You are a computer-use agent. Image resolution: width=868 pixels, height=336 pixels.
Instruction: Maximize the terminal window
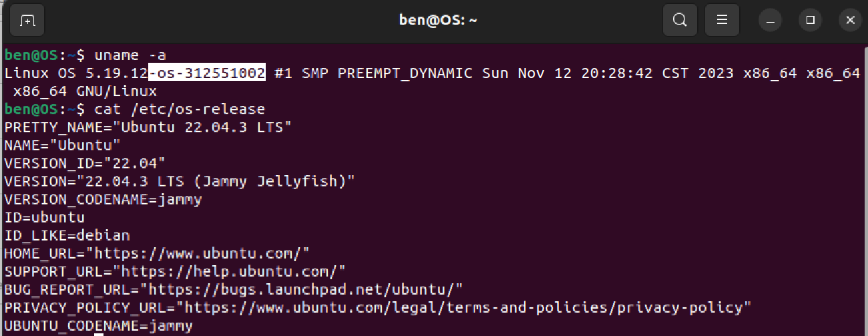(x=810, y=21)
